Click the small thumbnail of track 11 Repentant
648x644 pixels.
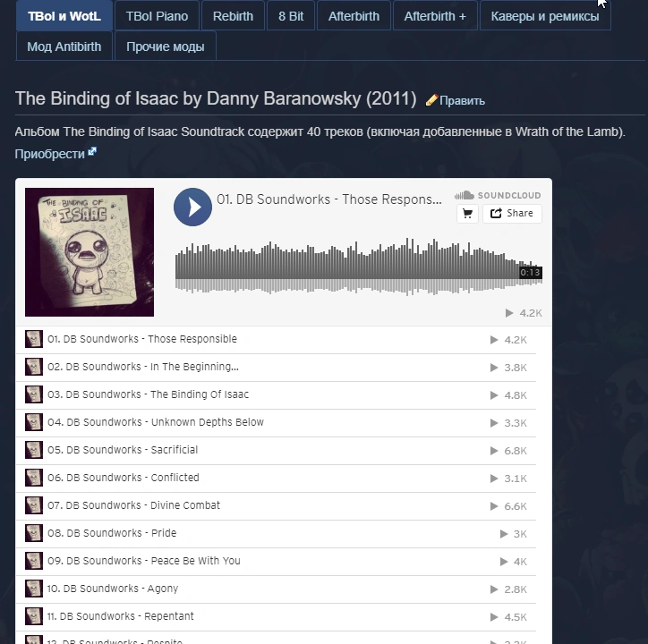click(34, 616)
